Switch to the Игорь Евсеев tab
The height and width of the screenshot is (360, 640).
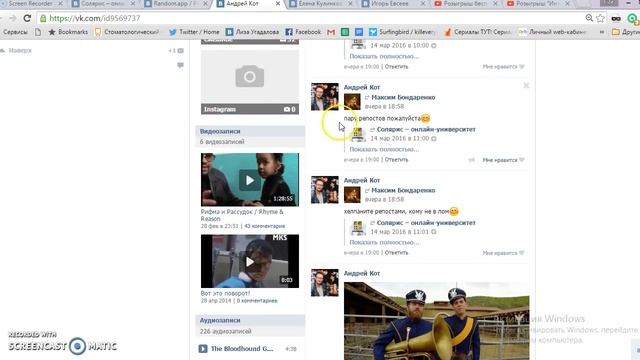point(393,4)
